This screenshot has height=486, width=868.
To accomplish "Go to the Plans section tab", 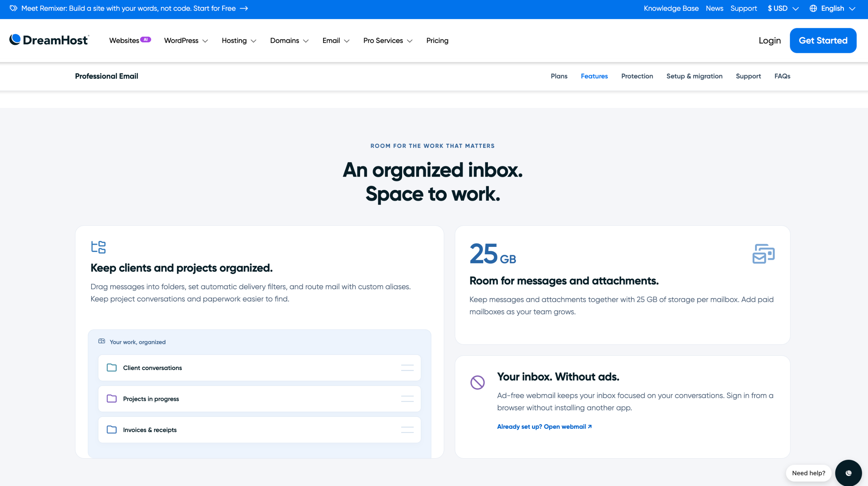I will [x=559, y=76].
